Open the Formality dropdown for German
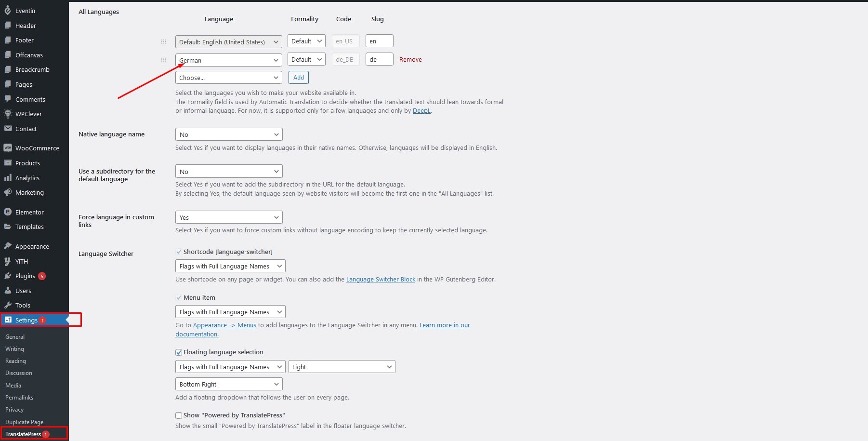868x441 pixels. [x=306, y=59]
